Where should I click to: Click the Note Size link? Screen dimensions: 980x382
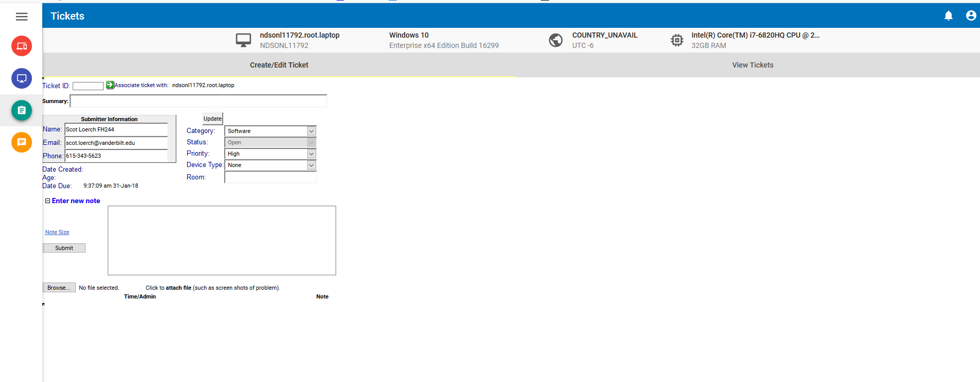coord(57,232)
